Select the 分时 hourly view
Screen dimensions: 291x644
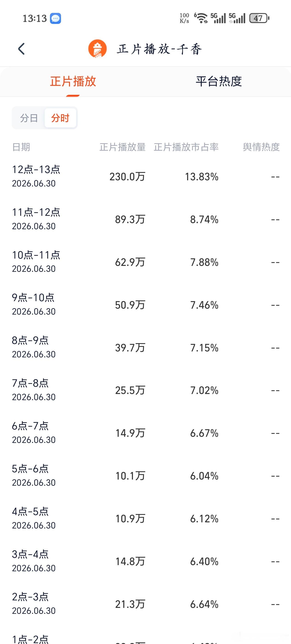click(60, 118)
